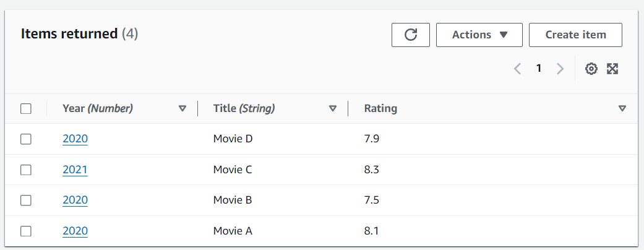Sort by Year column arrow
The height and width of the screenshot is (250, 644).
click(x=182, y=108)
